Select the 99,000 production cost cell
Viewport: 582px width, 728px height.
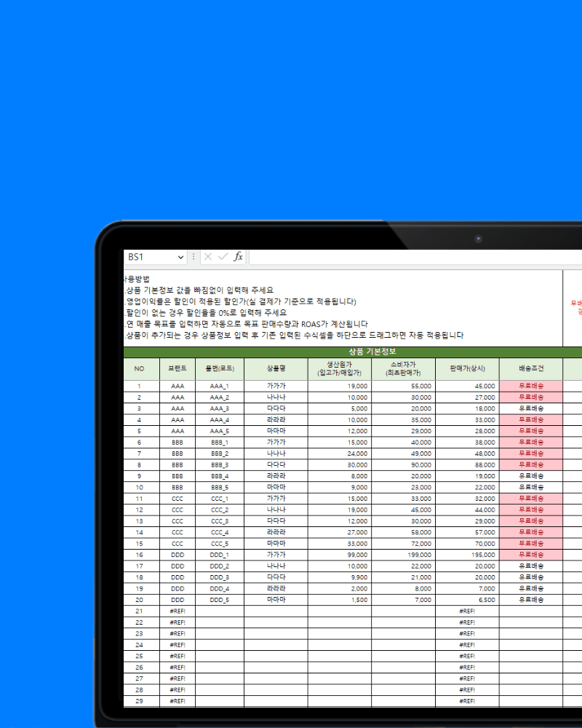click(x=340, y=555)
